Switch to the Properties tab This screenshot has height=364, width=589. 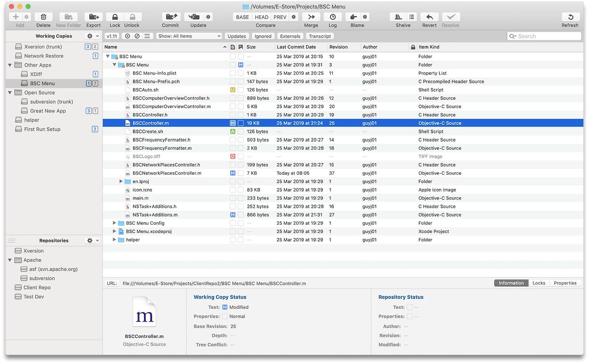click(565, 283)
